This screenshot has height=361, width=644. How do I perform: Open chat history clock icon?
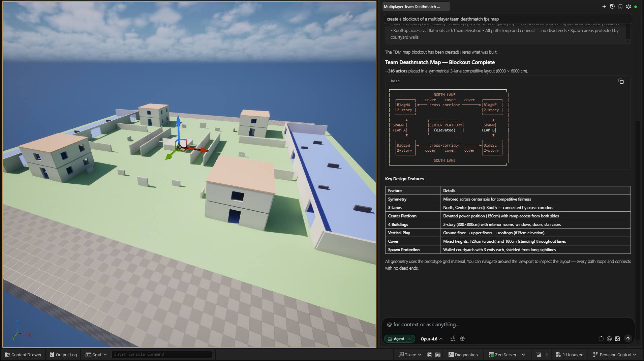tap(612, 6)
